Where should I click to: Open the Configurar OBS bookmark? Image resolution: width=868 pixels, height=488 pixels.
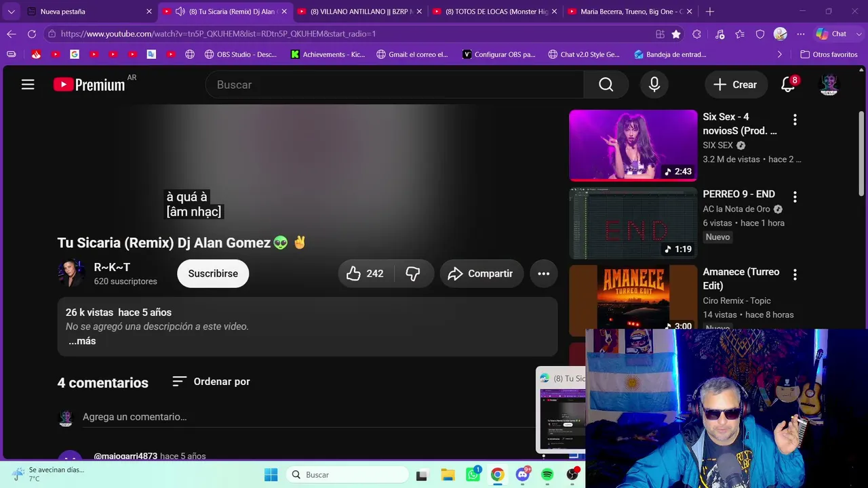499,54
